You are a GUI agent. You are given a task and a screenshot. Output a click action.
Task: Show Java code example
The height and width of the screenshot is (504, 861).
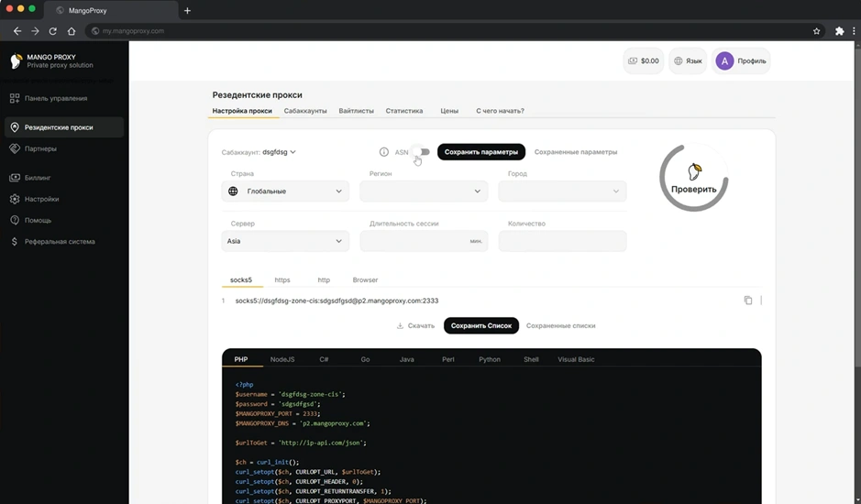[407, 359]
